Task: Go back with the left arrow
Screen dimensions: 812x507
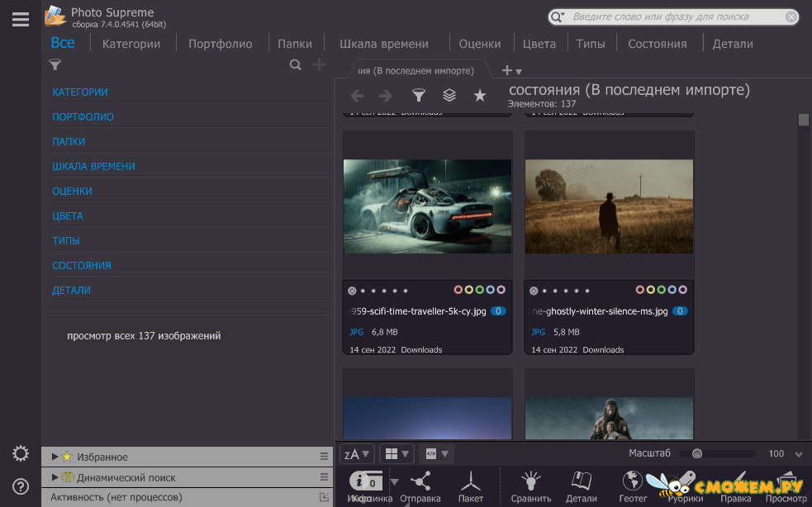Action: point(357,96)
